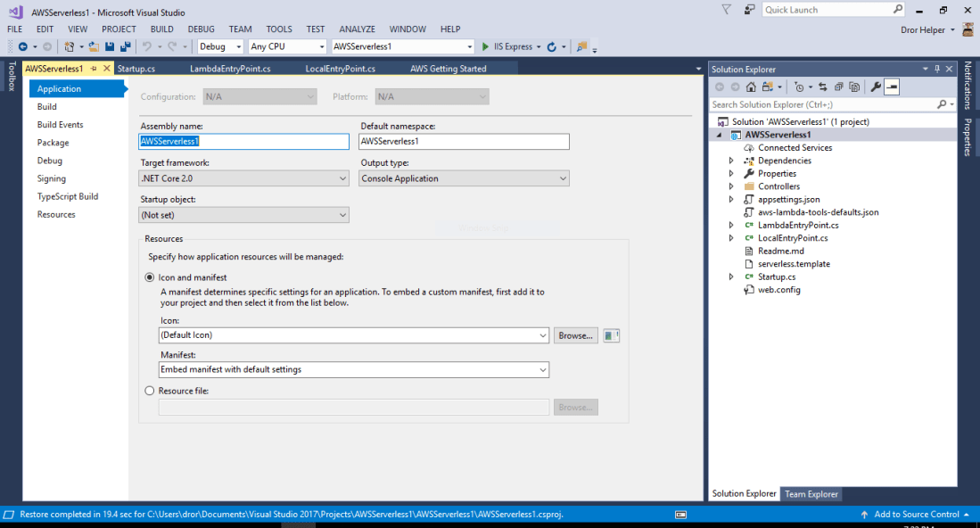Click the Assembly name text field

click(244, 141)
